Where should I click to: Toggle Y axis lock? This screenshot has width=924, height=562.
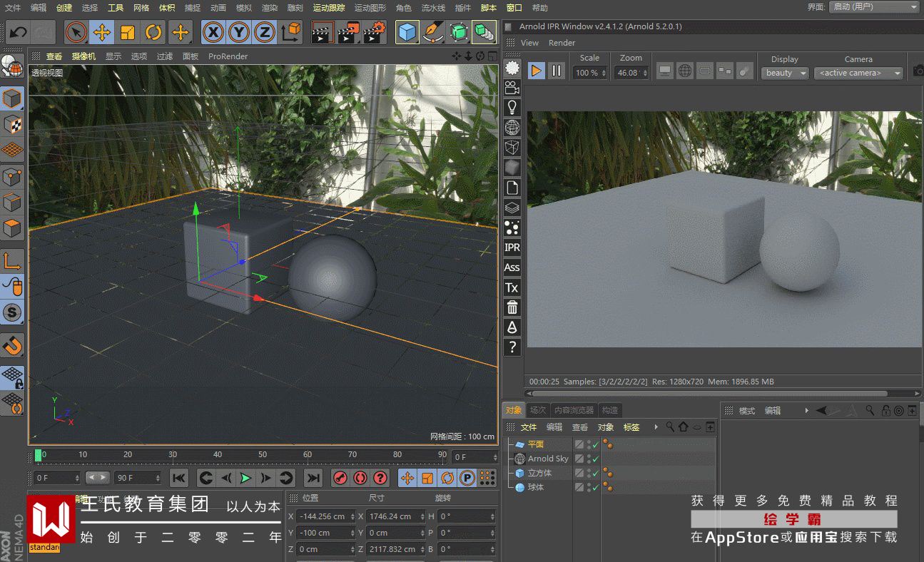tap(239, 32)
